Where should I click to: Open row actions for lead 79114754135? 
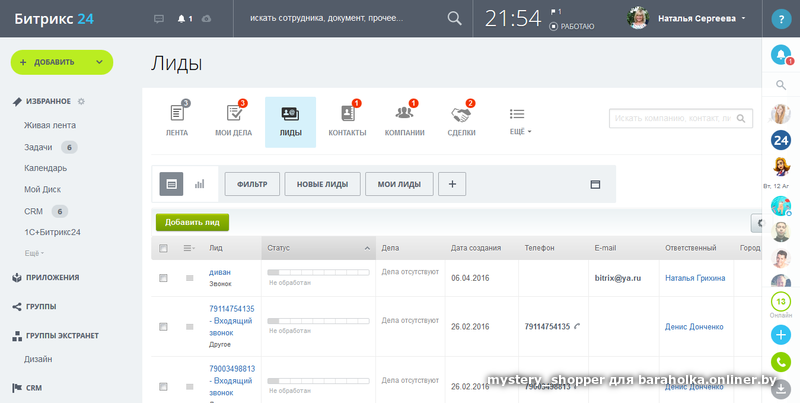[189, 326]
